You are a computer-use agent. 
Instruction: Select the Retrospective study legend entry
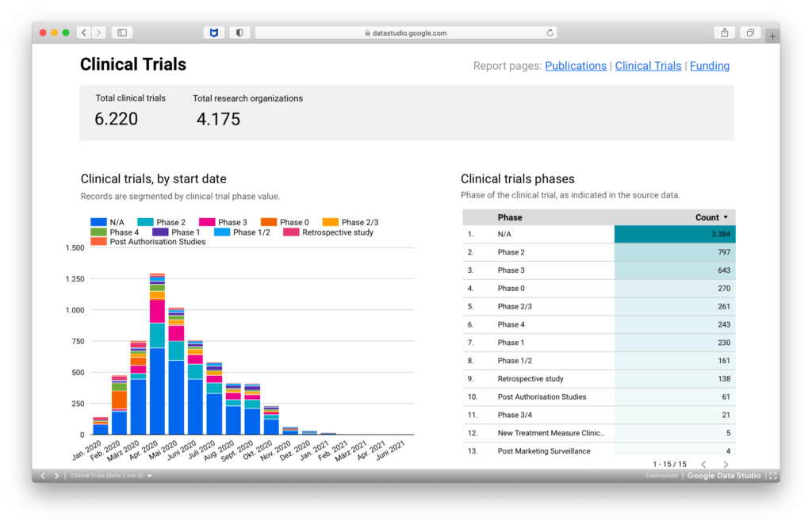pyautogui.click(x=328, y=232)
